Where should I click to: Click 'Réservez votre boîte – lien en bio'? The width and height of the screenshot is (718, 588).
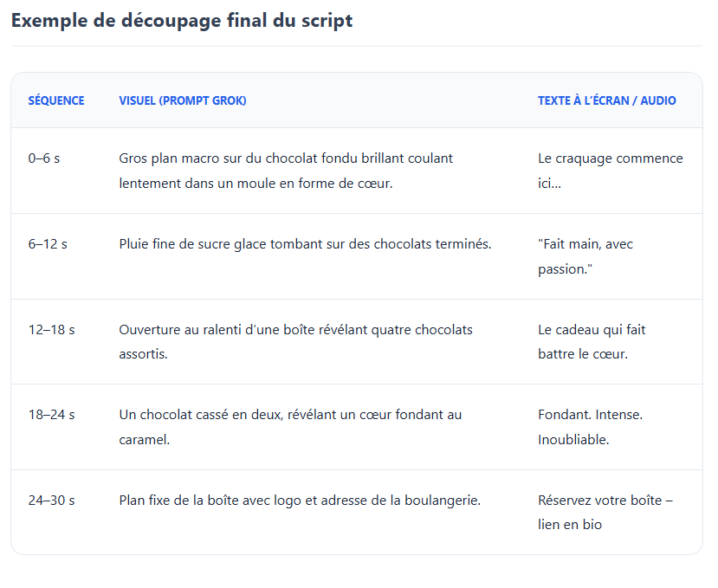pos(605,513)
